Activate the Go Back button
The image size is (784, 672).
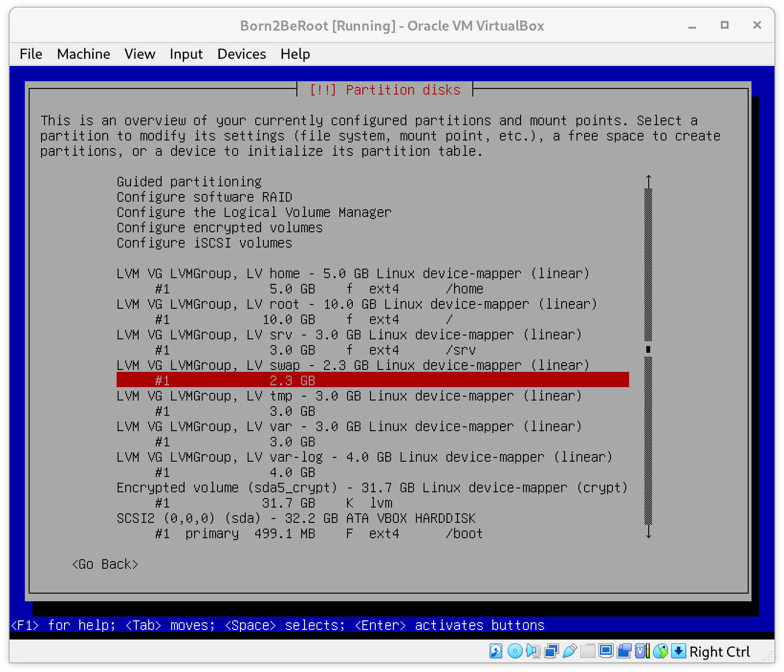(x=105, y=564)
